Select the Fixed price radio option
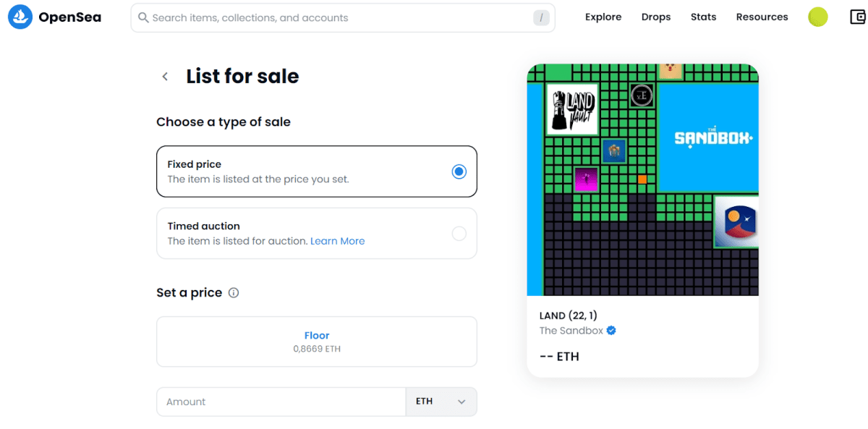The height and width of the screenshot is (429, 868). (459, 172)
